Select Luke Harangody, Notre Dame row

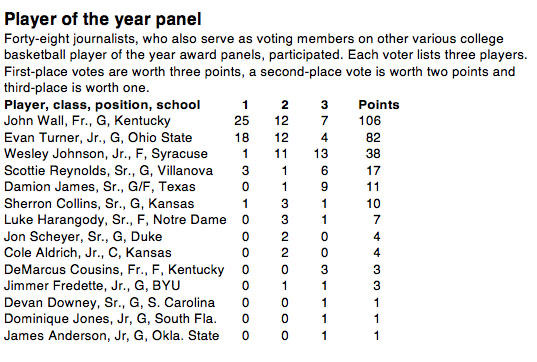pos(192,220)
